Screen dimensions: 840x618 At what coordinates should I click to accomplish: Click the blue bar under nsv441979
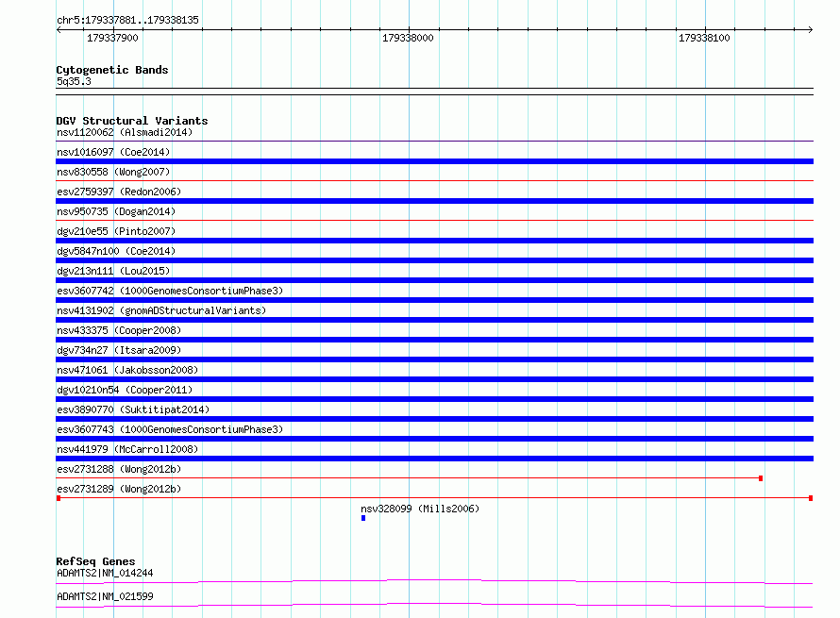(x=434, y=459)
